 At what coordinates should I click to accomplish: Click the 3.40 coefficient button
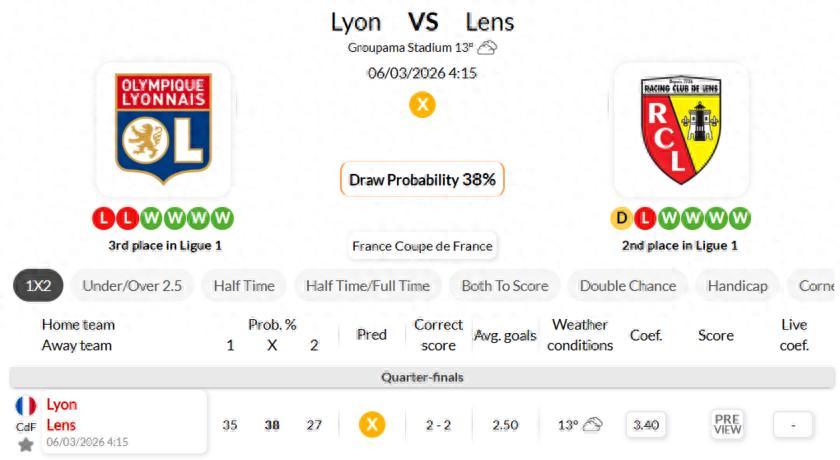pos(646,425)
